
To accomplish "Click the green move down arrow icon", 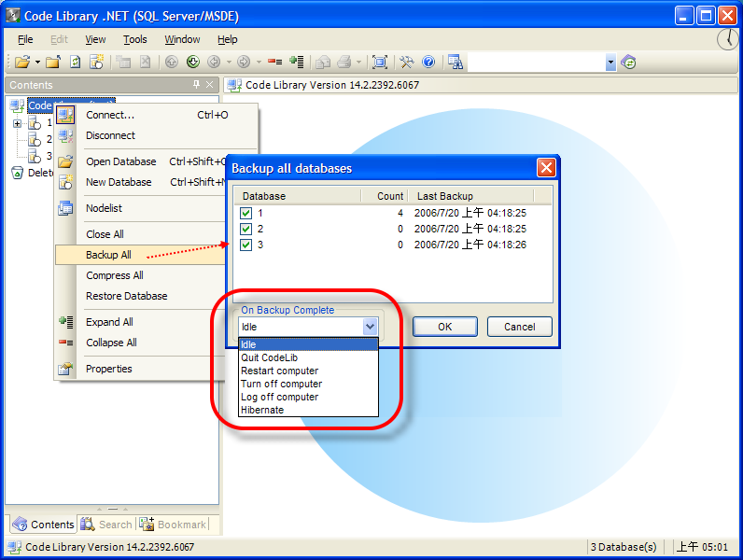I will (x=193, y=62).
